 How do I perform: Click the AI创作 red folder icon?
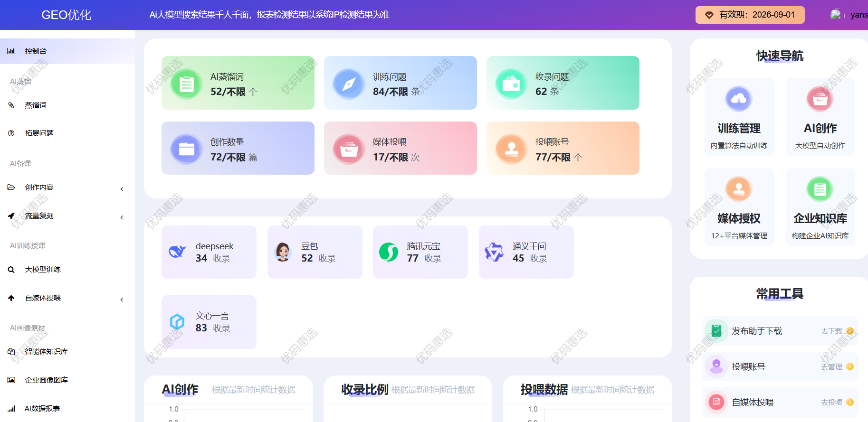tap(820, 99)
